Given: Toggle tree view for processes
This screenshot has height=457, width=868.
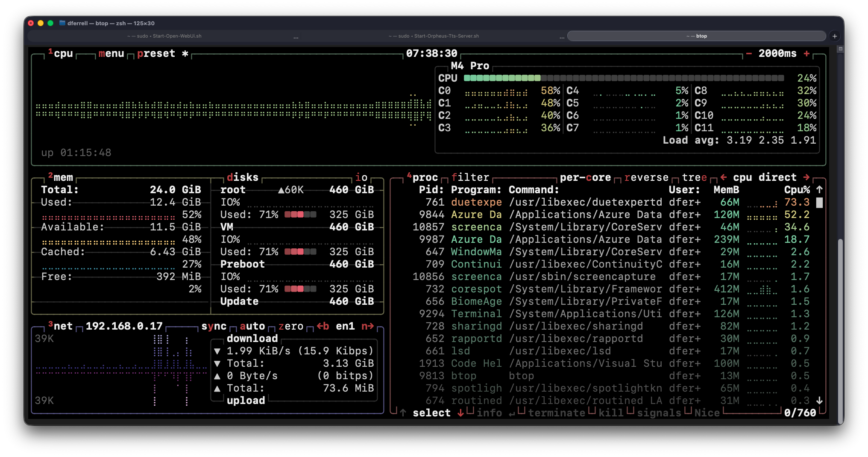Looking at the screenshot, I should point(694,177).
